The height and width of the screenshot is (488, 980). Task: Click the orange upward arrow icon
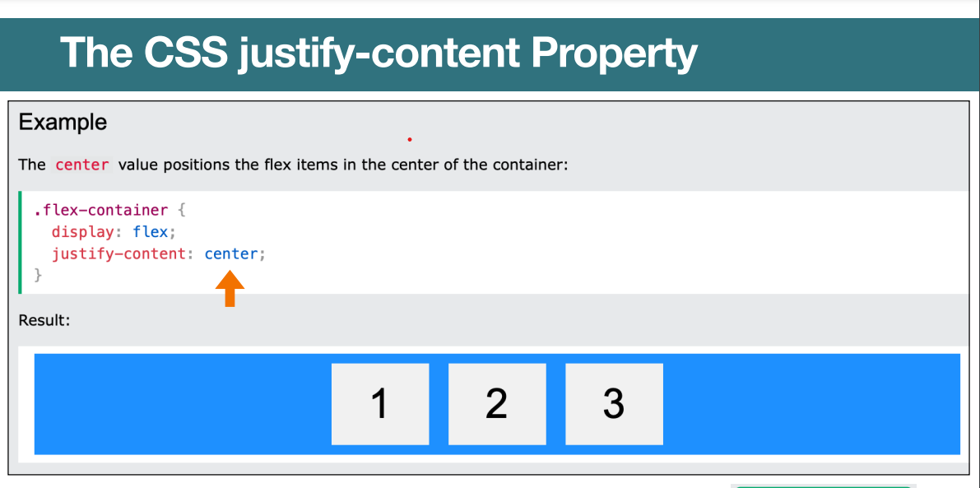[x=230, y=289]
